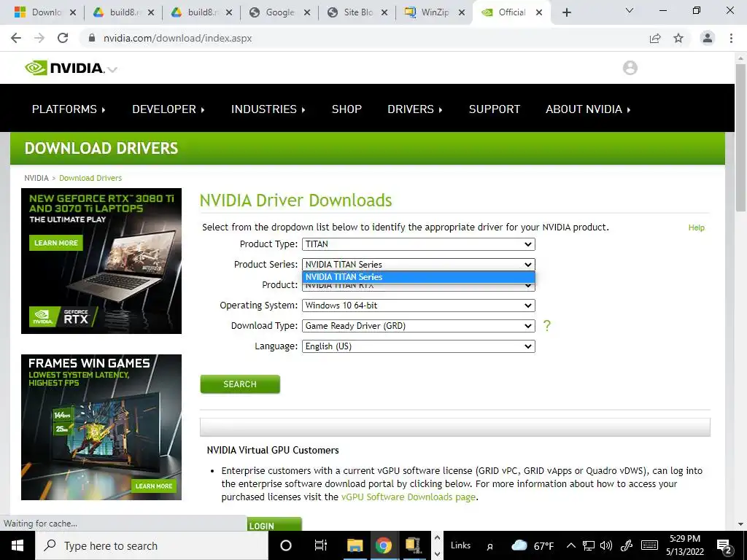
Task: Expand the PLATFORMS menu
Action: (x=69, y=109)
